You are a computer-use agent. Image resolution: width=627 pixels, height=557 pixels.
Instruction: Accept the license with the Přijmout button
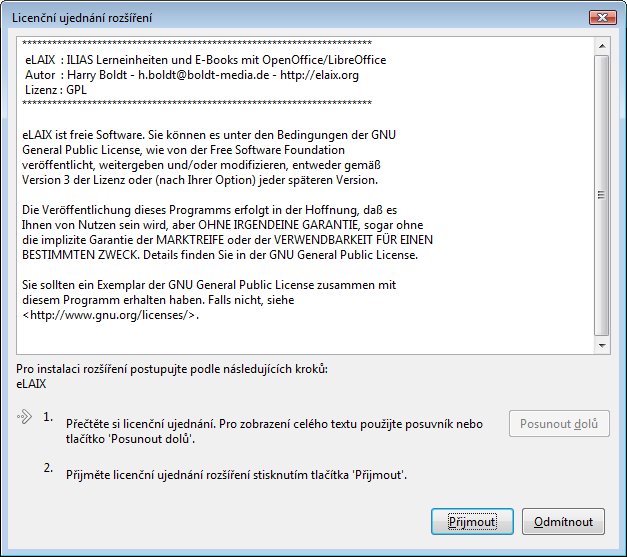click(472, 521)
